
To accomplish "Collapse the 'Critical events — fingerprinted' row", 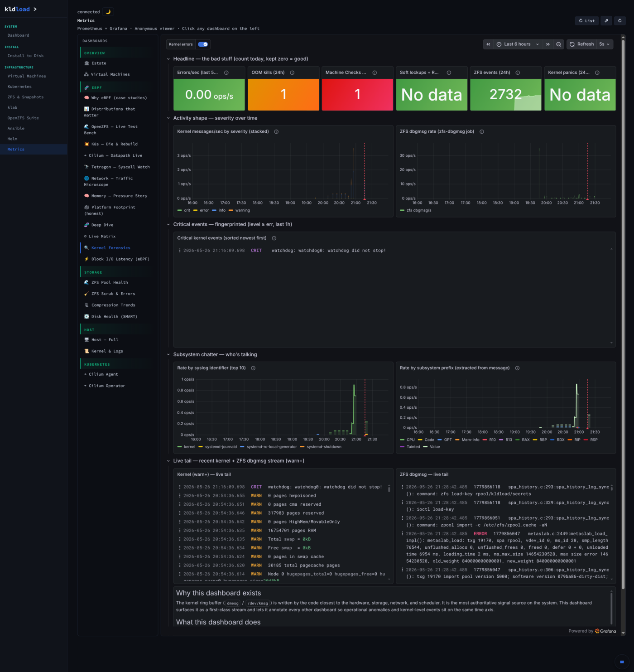I will (168, 225).
